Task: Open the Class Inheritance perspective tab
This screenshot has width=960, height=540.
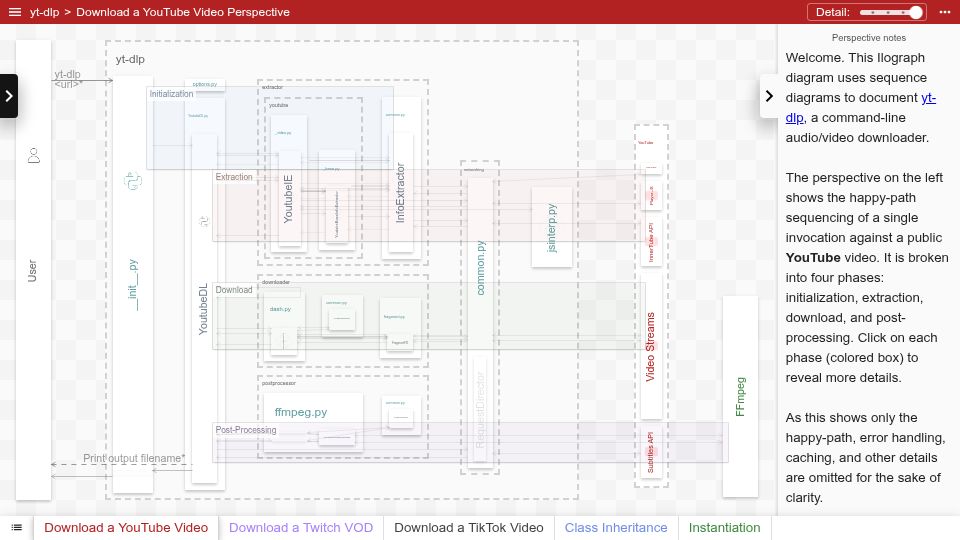Action: pos(616,528)
